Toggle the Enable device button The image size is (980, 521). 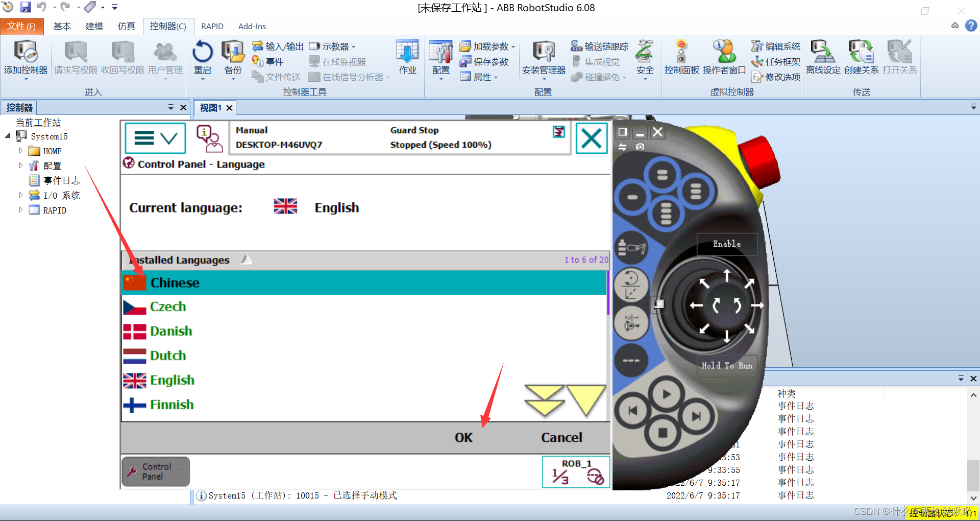point(727,244)
